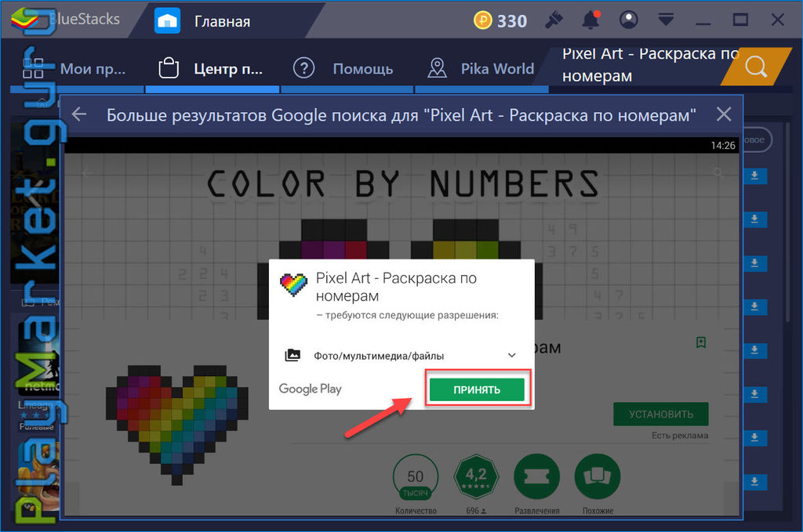Accept permissions with ПРИНЯТЬ button
This screenshot has height=532, width=803.
(477, 389)
